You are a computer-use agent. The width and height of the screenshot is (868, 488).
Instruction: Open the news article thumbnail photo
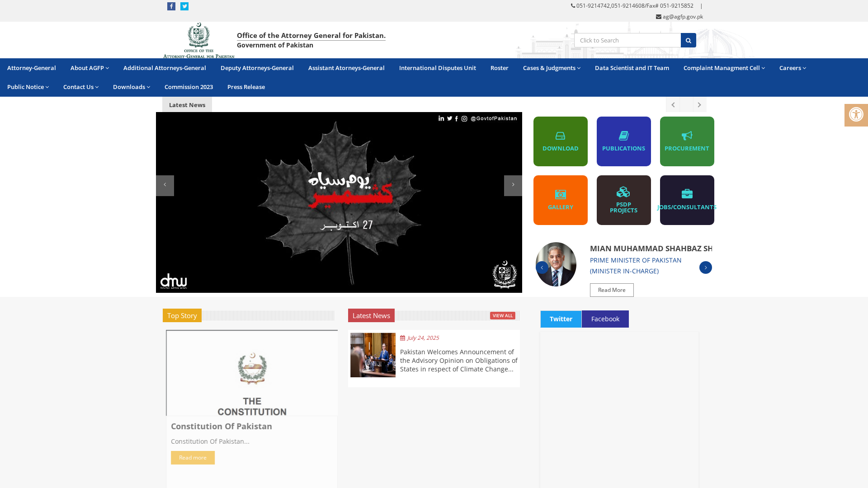[x=373, y=355]
